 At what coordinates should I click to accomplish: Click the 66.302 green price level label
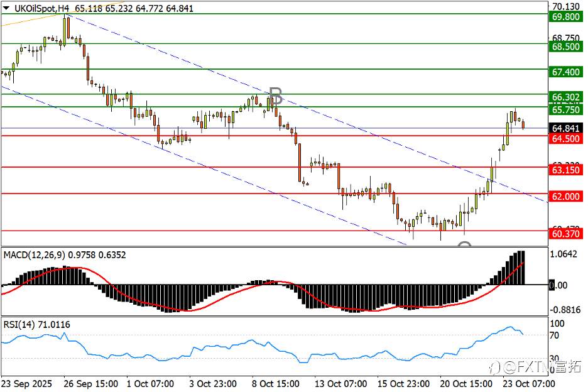566,97
